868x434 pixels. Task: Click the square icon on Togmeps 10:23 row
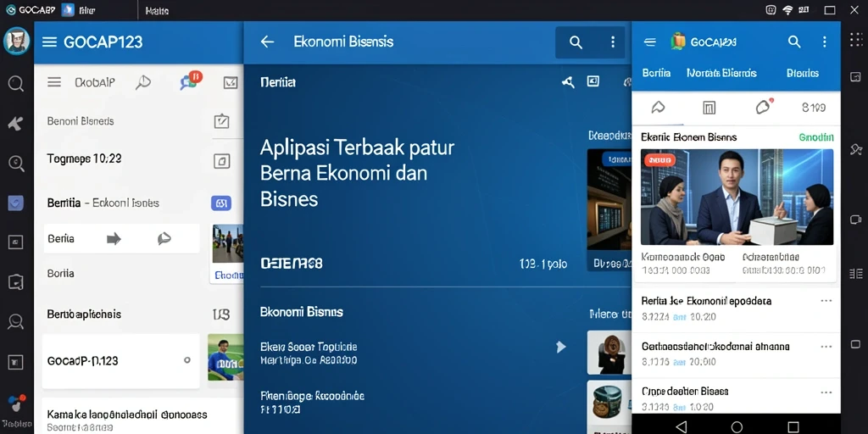click(x=221, y=161)
